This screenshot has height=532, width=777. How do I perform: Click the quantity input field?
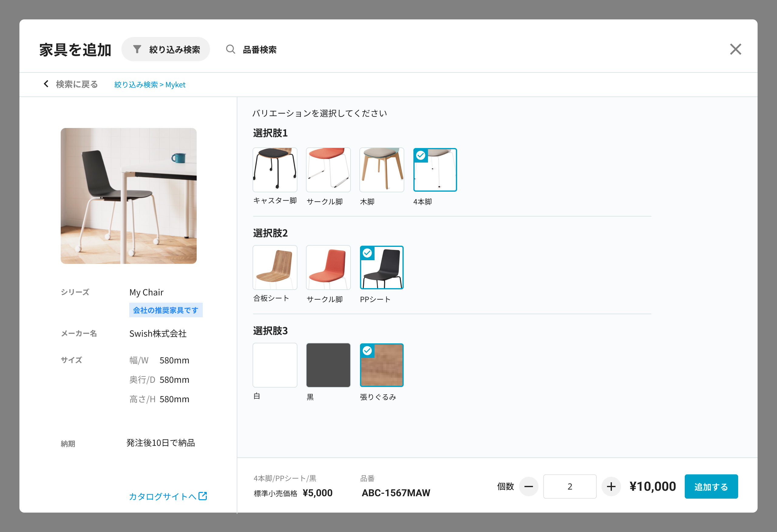569,487
